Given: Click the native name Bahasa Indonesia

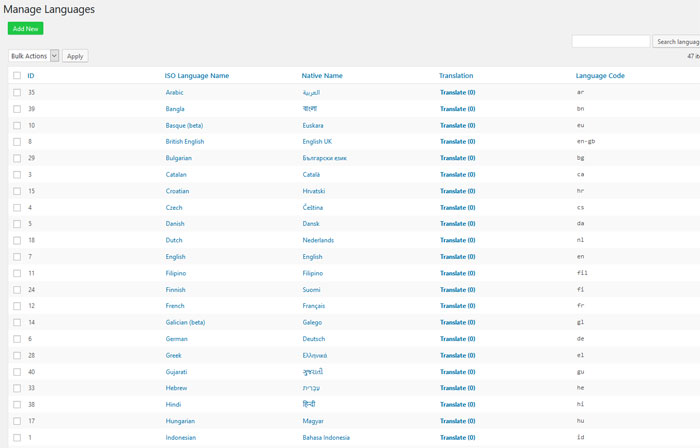Looking at the screenshot, I should tap(326, 437).
